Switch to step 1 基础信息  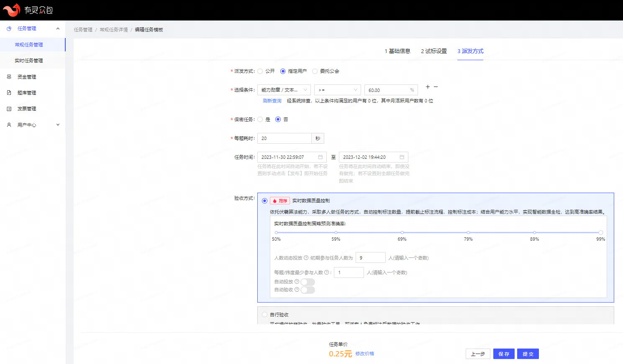(x=397, y=51)
